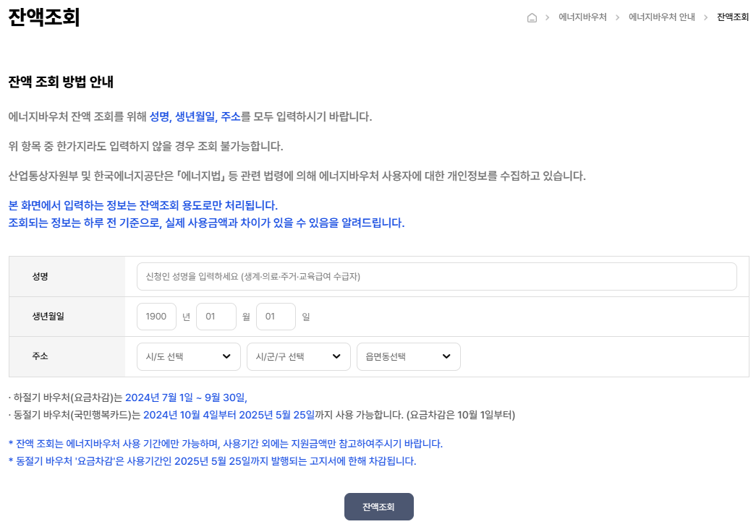Image resolution: width=756 pixels, height=532 pixels.
Task: Go to 에너지바우처 안내 via breadcrumb
Action: 663,17
